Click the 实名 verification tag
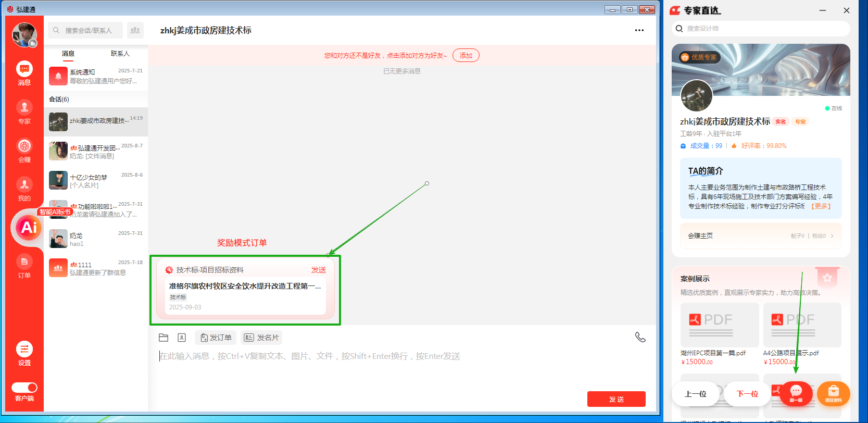Screen dimensions: 868x423 click(781, 122)
